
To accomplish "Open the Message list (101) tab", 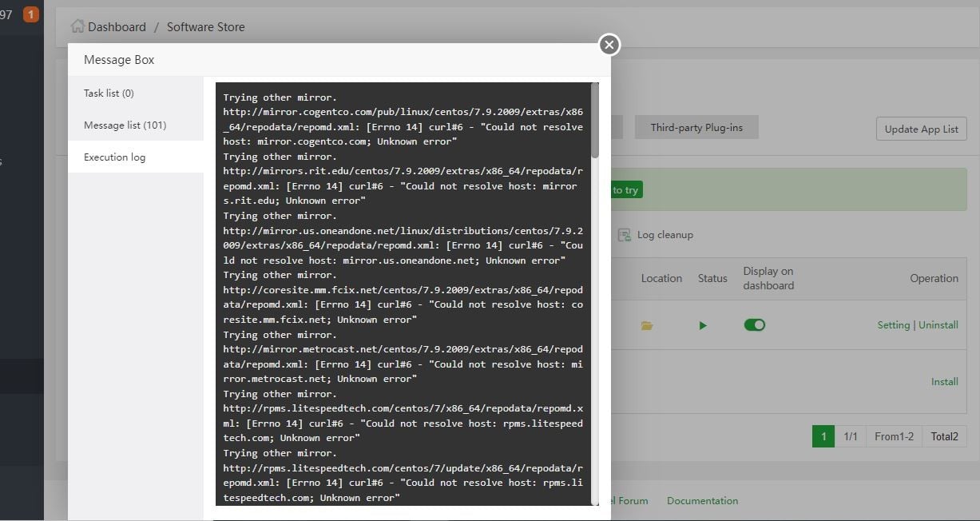I will [136, 125].
